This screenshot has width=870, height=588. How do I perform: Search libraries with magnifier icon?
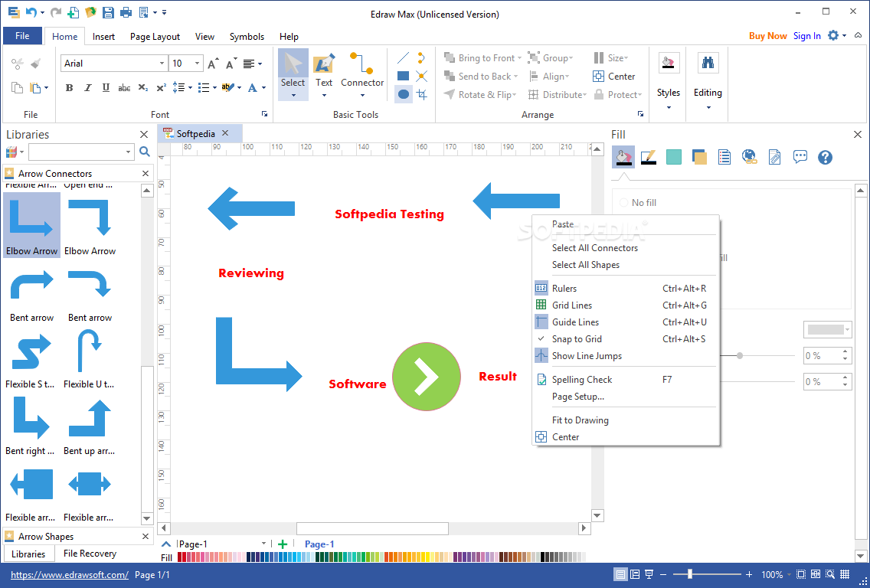click(x=144, y=152)
